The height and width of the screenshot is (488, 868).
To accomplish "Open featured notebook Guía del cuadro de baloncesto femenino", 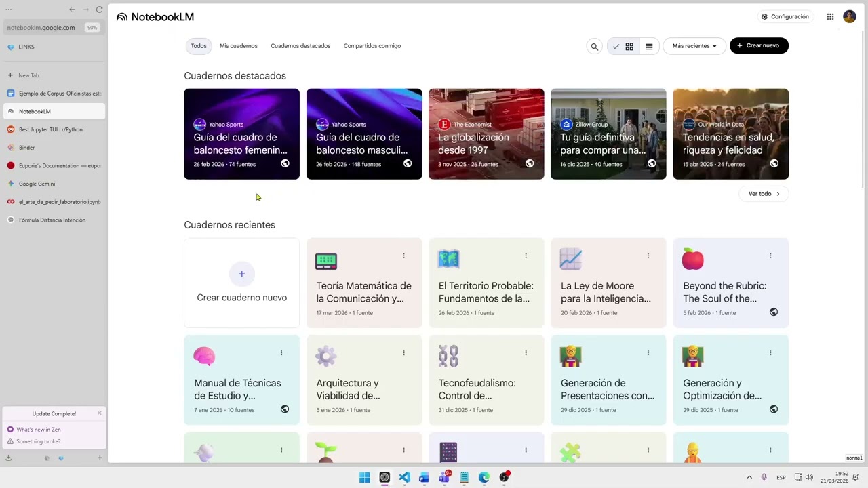I will [241, 134].
